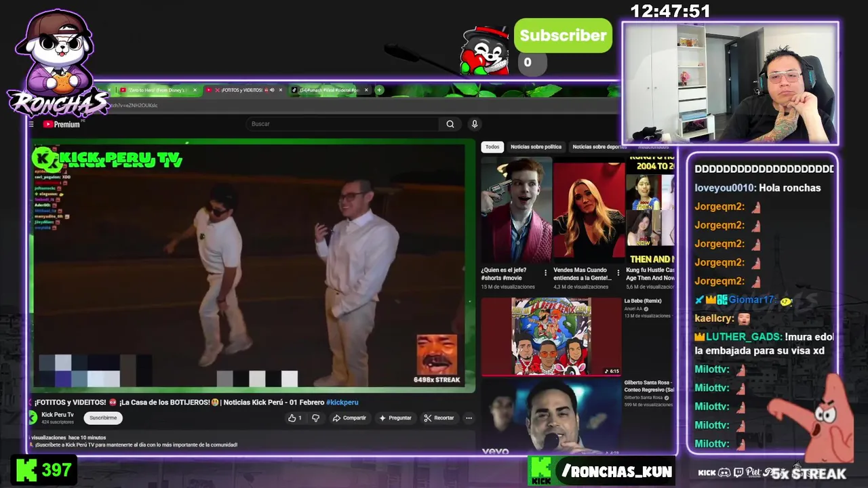Open La Bebe (Remix) video thumbnail
Viewport: 868px width, 488px height.
(551, 337)
